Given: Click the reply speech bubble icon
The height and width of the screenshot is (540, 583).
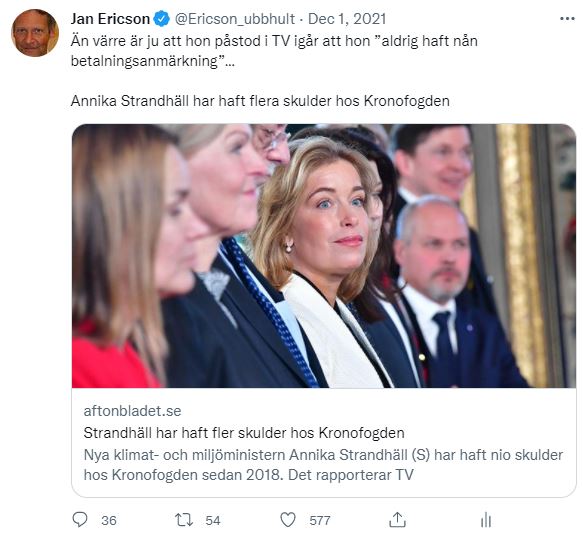Looking at the screenshot, I should point(80,520).
